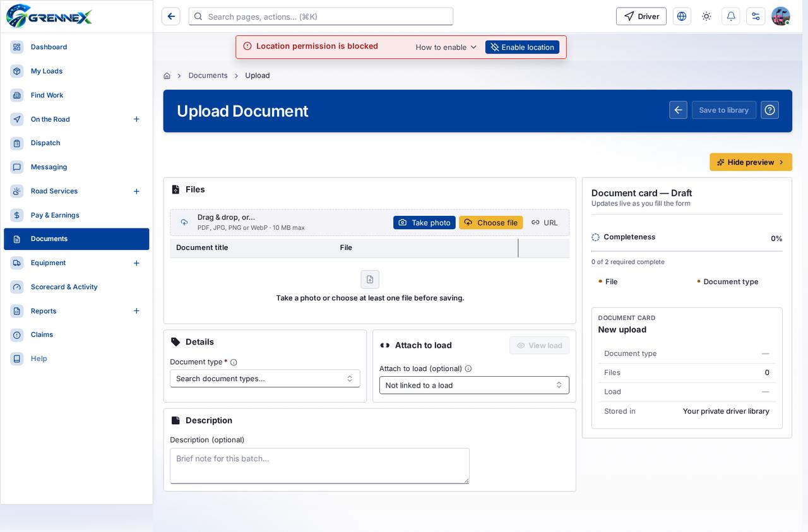
Task: Click the Take photo button
Action: tap(424, 223)
